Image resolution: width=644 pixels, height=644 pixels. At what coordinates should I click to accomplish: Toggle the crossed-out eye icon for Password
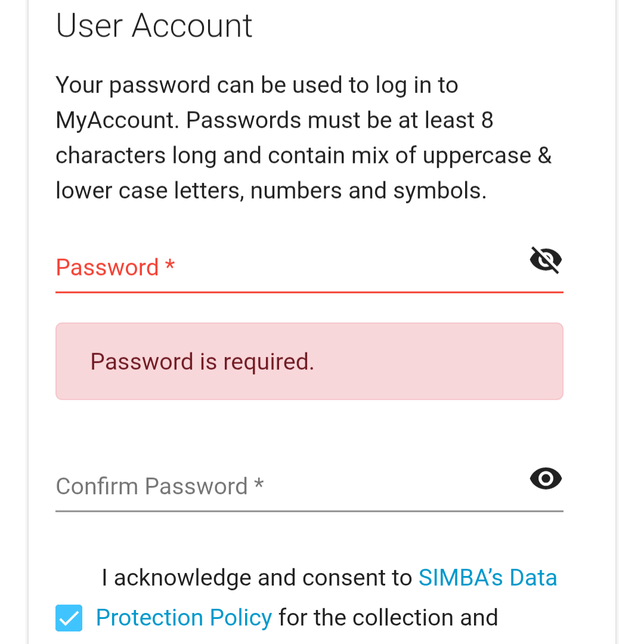point(546,261)
